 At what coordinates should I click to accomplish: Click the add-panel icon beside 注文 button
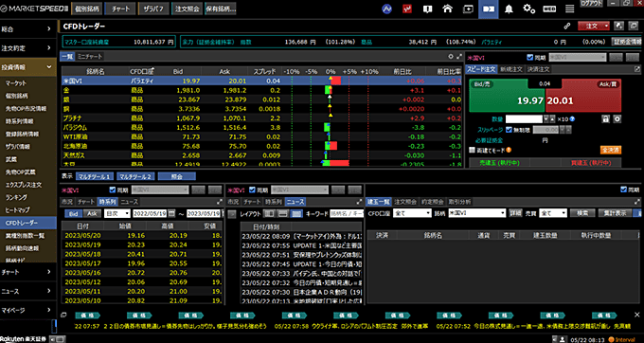[619, 26]
